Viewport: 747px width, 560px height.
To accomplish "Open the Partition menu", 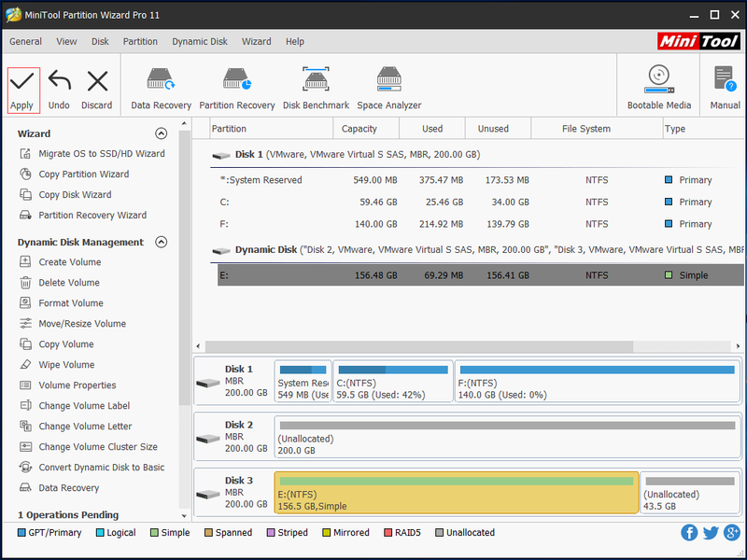I will pos(140,41).
